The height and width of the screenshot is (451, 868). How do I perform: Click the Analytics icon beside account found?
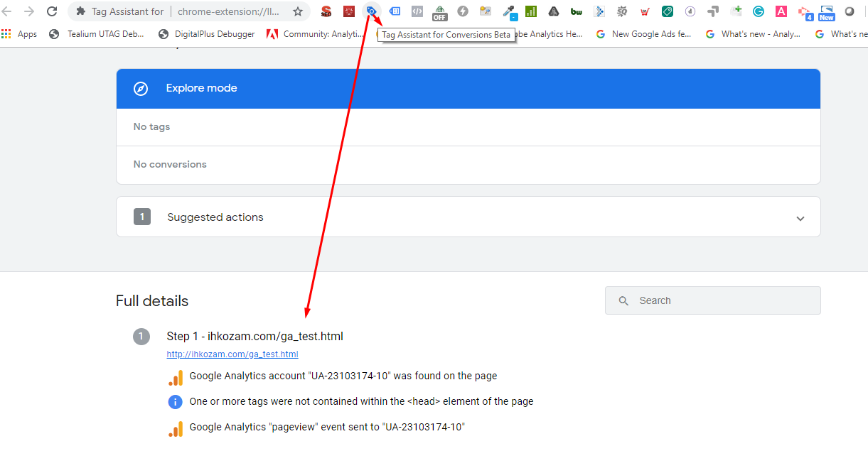175,378
